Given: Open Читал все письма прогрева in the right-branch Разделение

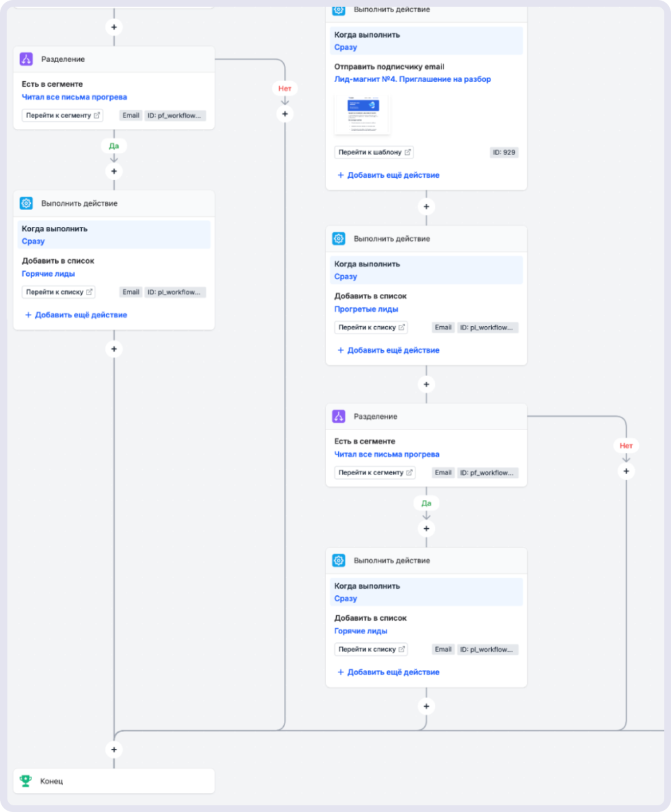Looking at the screenshot, I should coord(387,454).
